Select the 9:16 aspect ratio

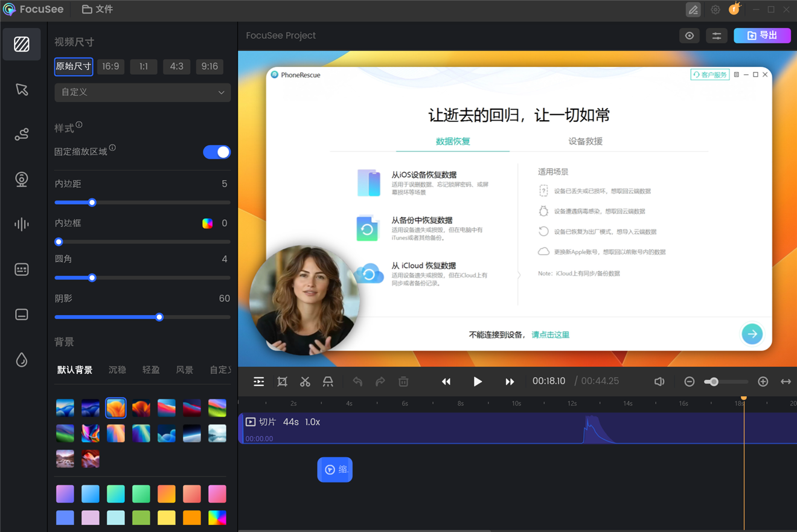210,66
